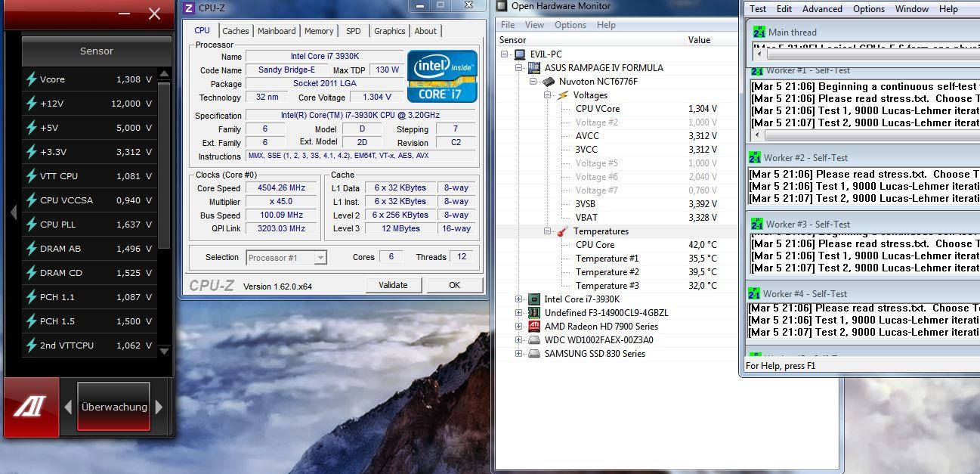The image size is (980, 474).
Task: Click the sensor list scroll up arrow
Action: 164,74
